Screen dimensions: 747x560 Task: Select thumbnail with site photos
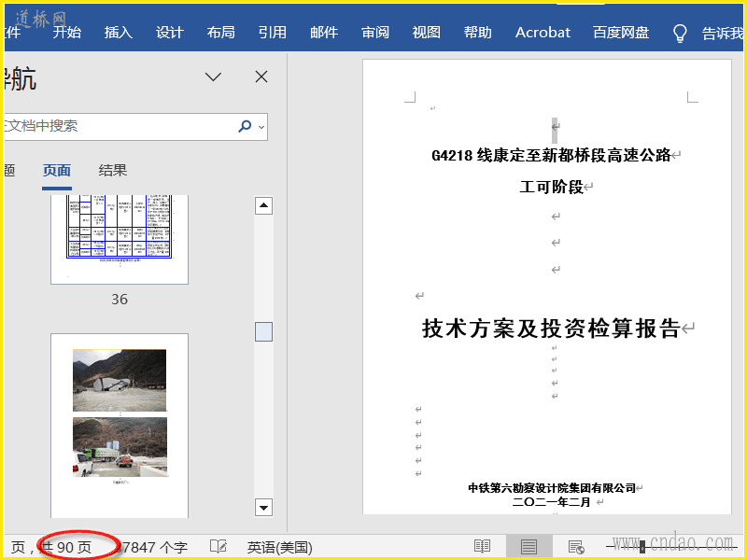tap(120, 426)
